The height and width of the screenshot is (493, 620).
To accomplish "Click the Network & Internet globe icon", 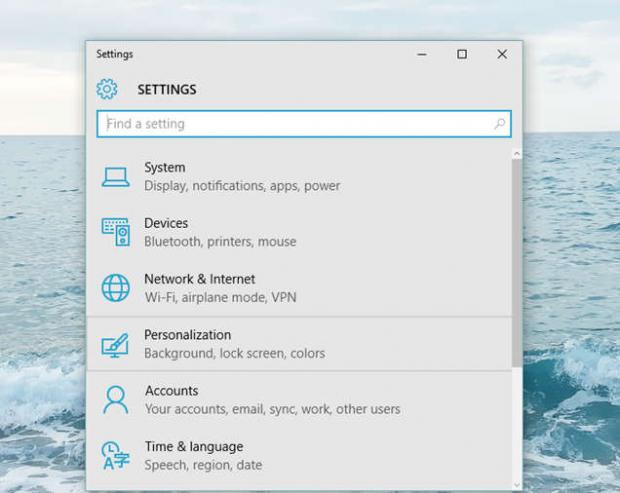I will pos(116,288).
